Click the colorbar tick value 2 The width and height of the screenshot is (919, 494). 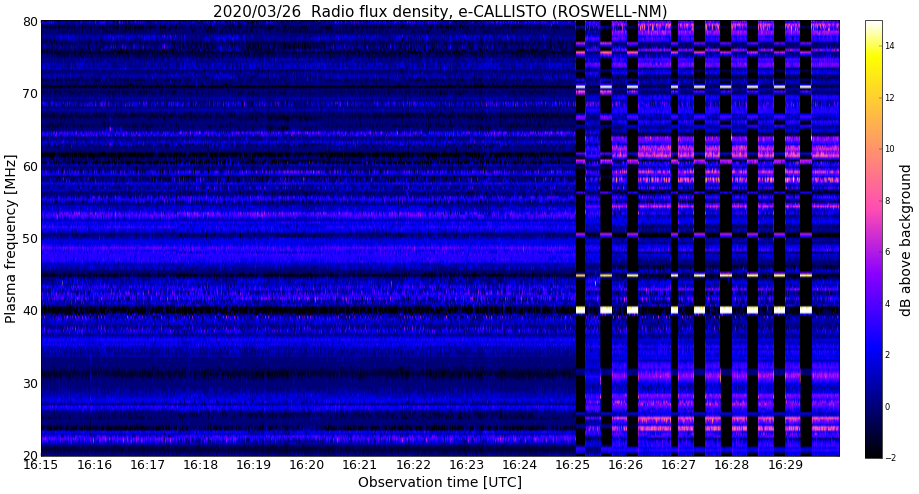(x=887, y=355)
